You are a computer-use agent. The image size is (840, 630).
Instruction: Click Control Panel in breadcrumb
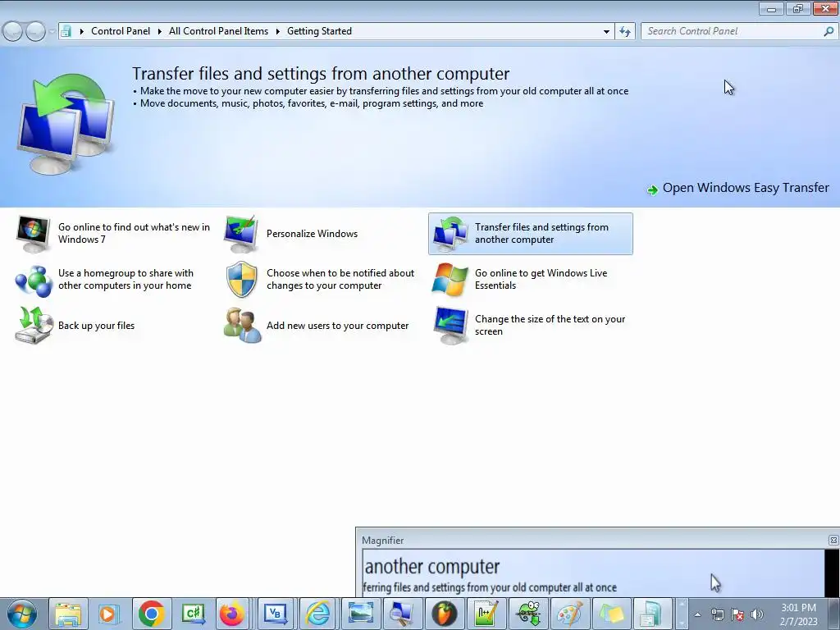pyautogui.click(x=121, y=31)
